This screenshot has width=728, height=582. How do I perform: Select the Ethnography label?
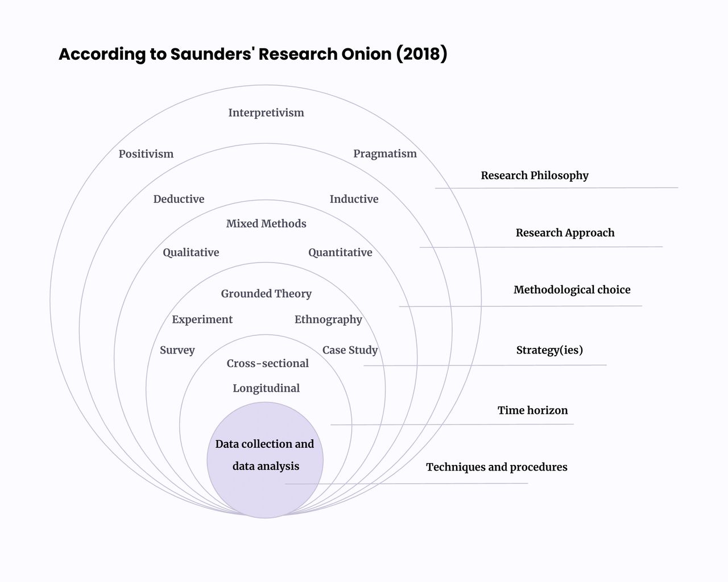[328, 319]
